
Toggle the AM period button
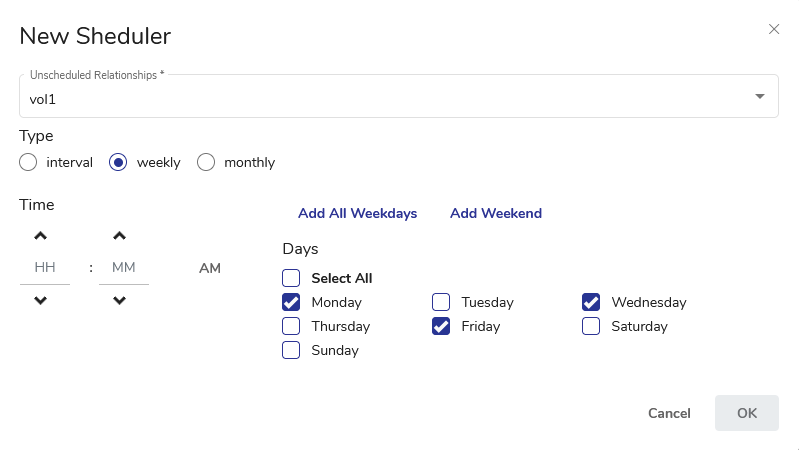(x=210, y=268)
